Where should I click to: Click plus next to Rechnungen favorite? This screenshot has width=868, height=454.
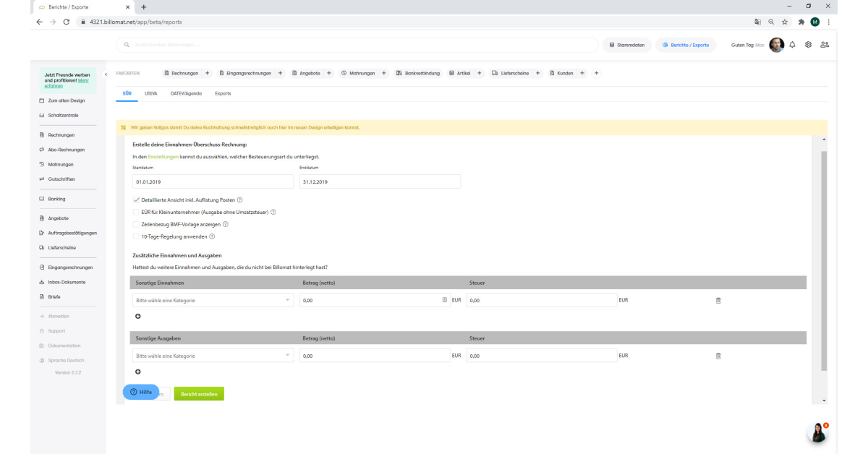click(x=207, y=73)
